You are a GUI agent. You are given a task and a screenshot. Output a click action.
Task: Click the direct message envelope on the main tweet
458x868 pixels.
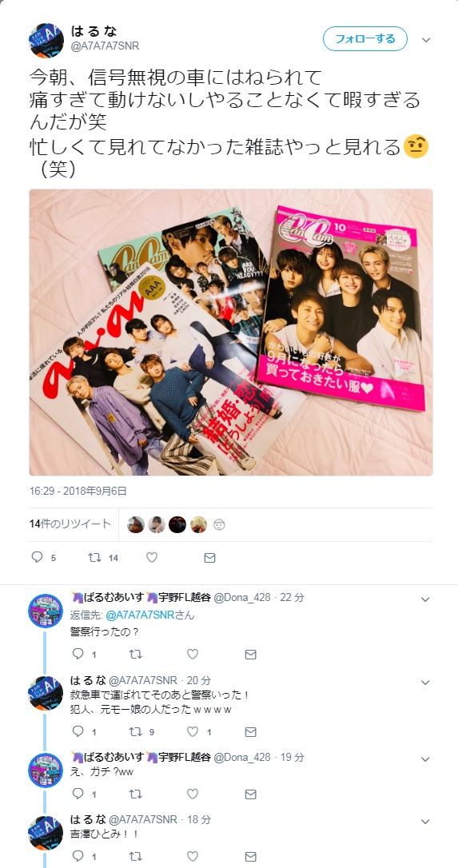click(209, 557)
